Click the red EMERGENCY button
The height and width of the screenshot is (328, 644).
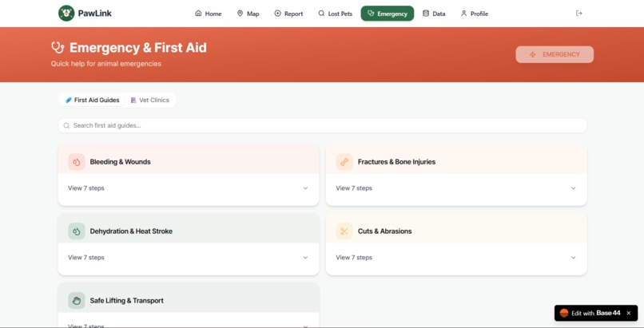point(555,54)
